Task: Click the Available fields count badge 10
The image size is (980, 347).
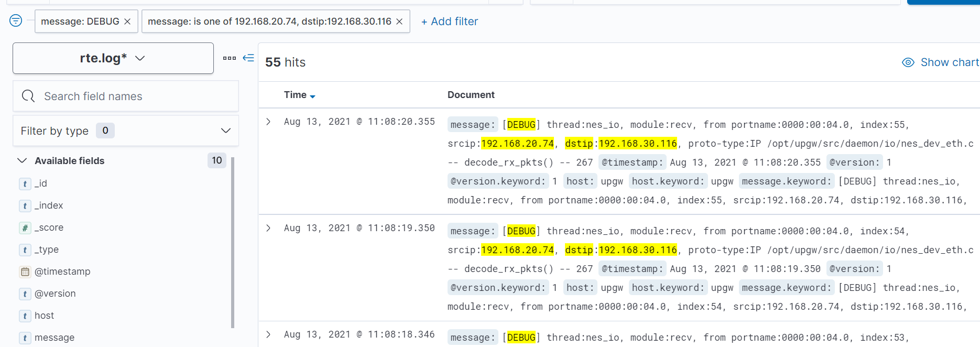Action: click(x=217, y=160)
